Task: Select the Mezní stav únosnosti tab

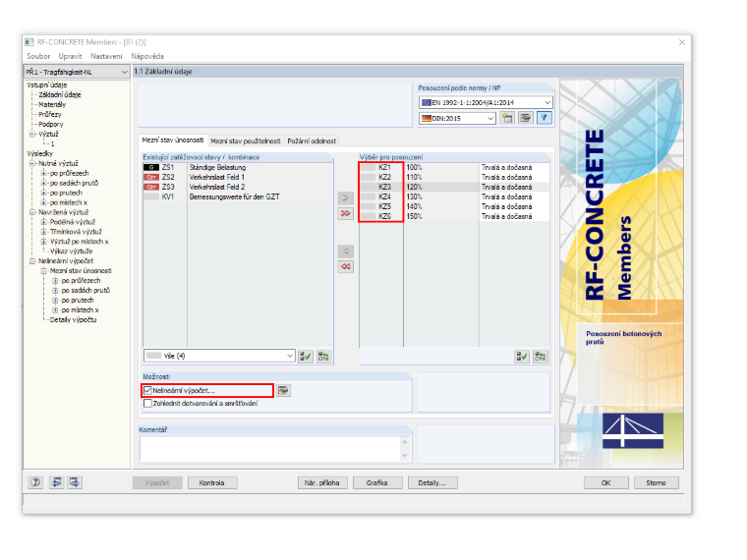Action: (172, 140)
